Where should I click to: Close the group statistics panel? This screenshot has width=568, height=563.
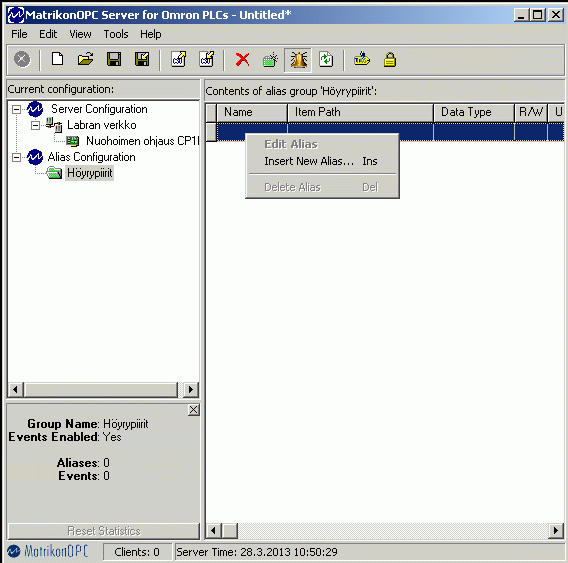point(193,410)
